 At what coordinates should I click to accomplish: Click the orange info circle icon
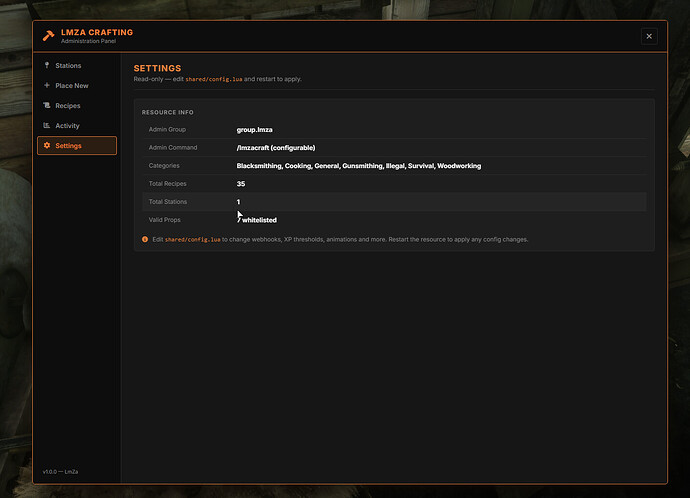pos(145,239)
